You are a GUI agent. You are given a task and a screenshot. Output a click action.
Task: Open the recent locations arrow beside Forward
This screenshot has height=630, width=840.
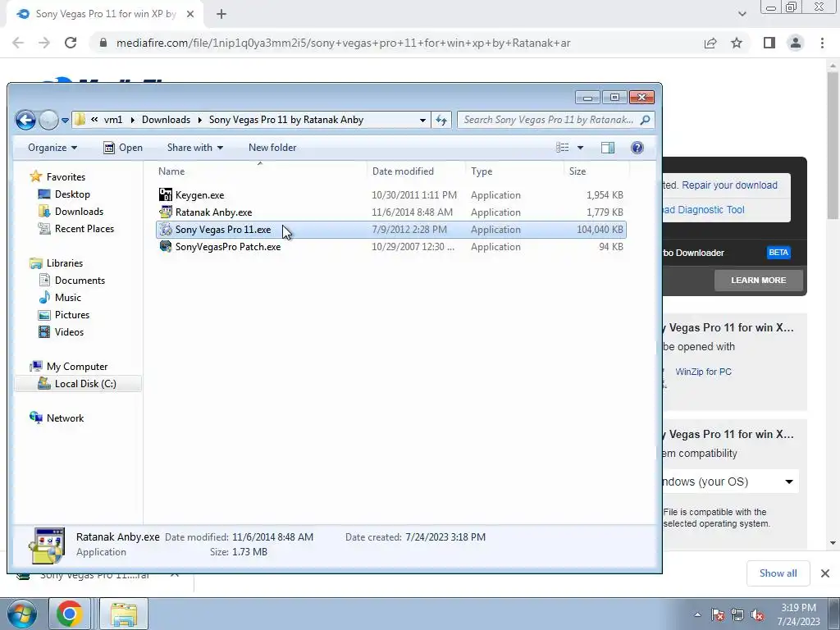[65, 120]
